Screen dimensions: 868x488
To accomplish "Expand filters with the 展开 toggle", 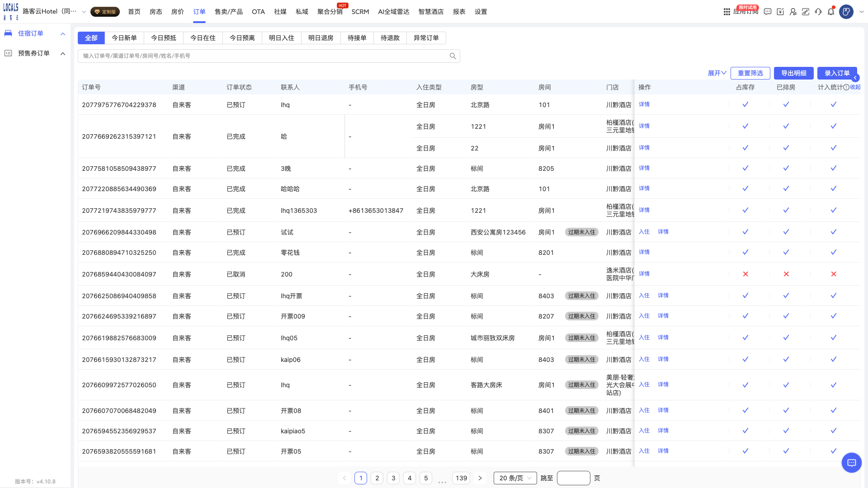I will click(x=717, y=73).
